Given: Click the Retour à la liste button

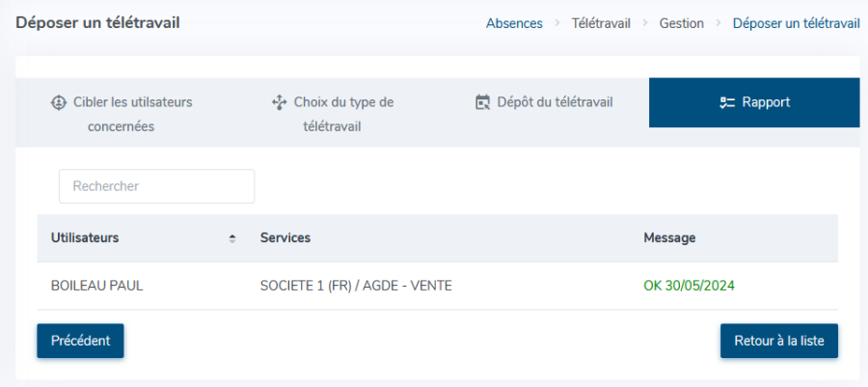Looking at the screenshot, I should (x=779, y=341).
